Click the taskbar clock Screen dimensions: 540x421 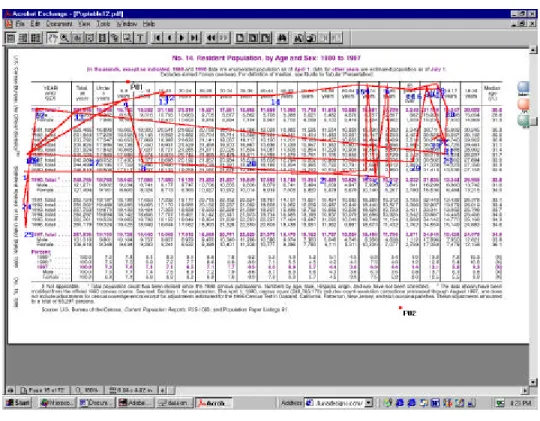[x=520, y=402]
